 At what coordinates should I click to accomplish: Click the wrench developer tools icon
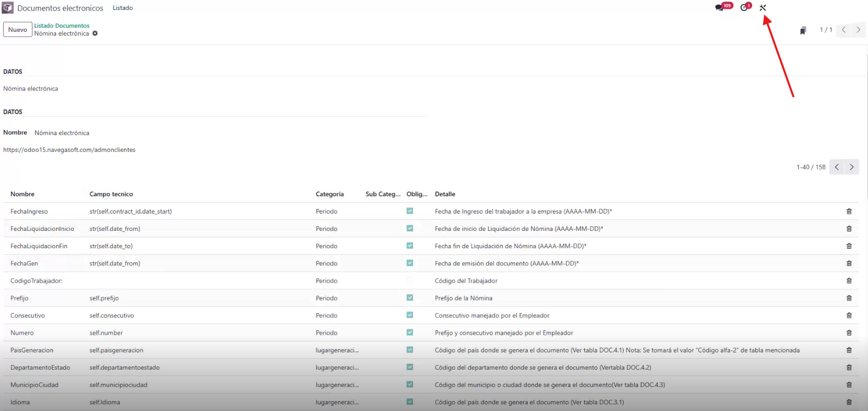point(763,8)
